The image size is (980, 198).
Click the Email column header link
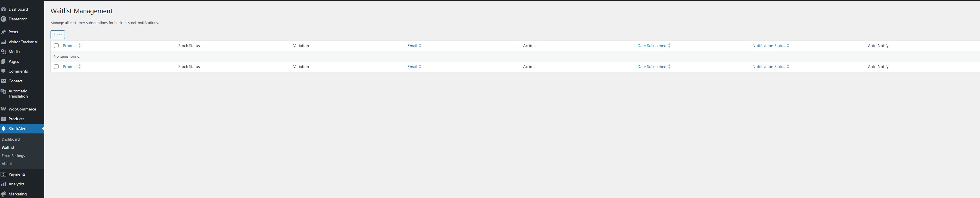pos(412,46)
